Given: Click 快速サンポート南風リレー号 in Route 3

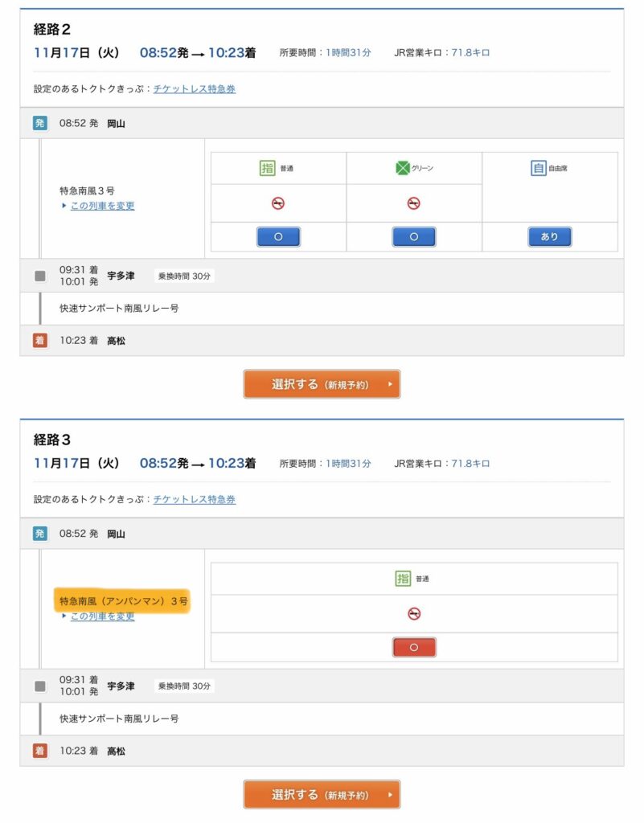Looking at the screenshot, I should [x=119, y=719].
